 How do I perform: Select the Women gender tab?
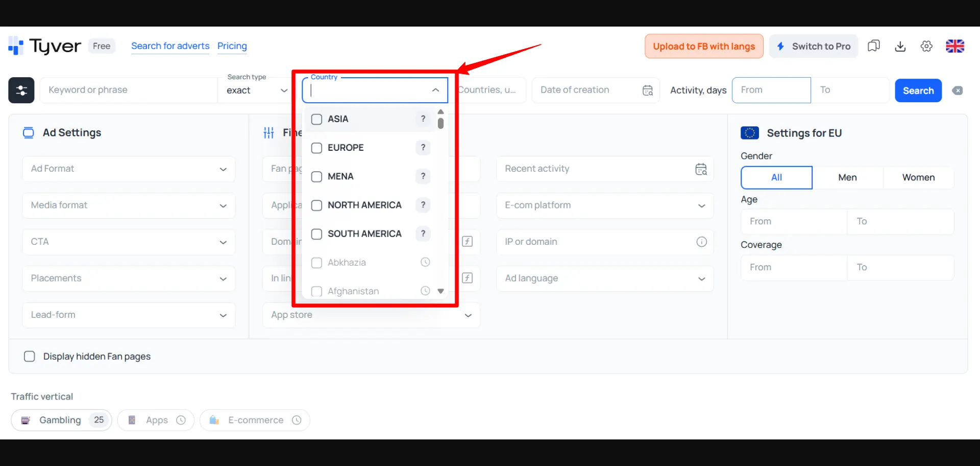point(918,178)
